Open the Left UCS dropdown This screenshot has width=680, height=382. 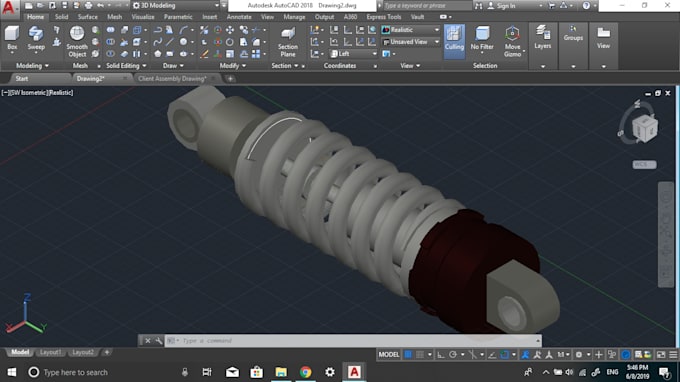point(353,54)
